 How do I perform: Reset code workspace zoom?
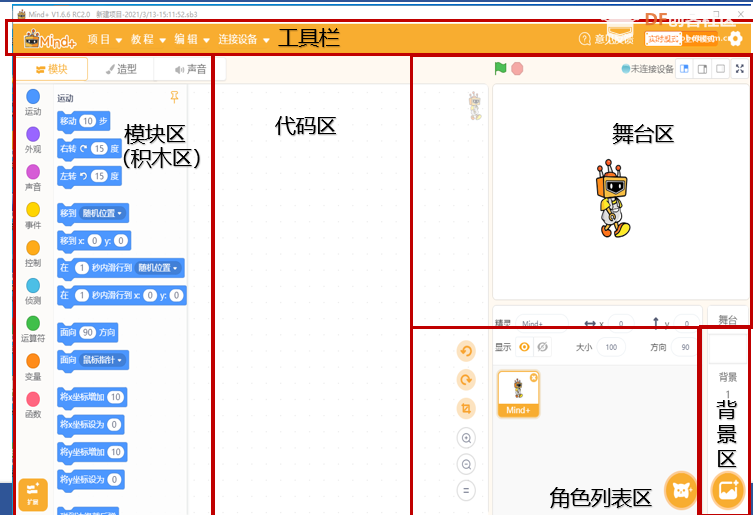(466, 490)
